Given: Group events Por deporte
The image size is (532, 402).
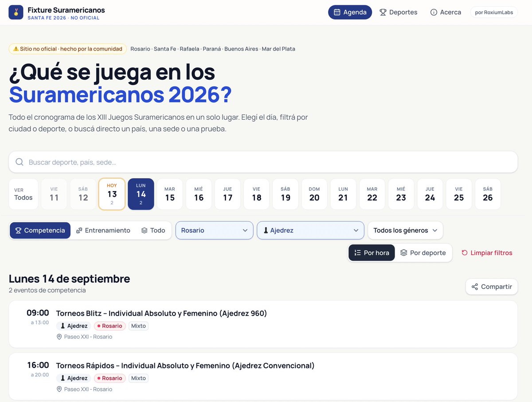Looking at the screenshot, I should pyautogui.click(x=423, y=253).
